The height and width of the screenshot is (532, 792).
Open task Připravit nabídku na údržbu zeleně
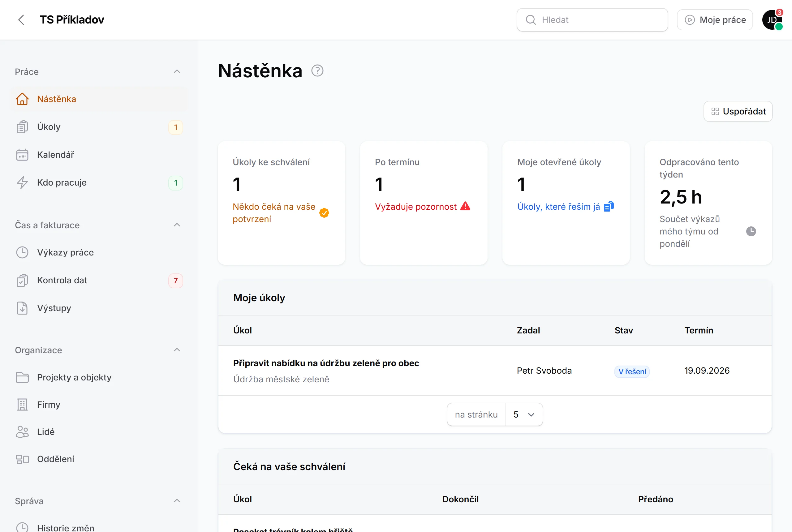pos(326,363)
